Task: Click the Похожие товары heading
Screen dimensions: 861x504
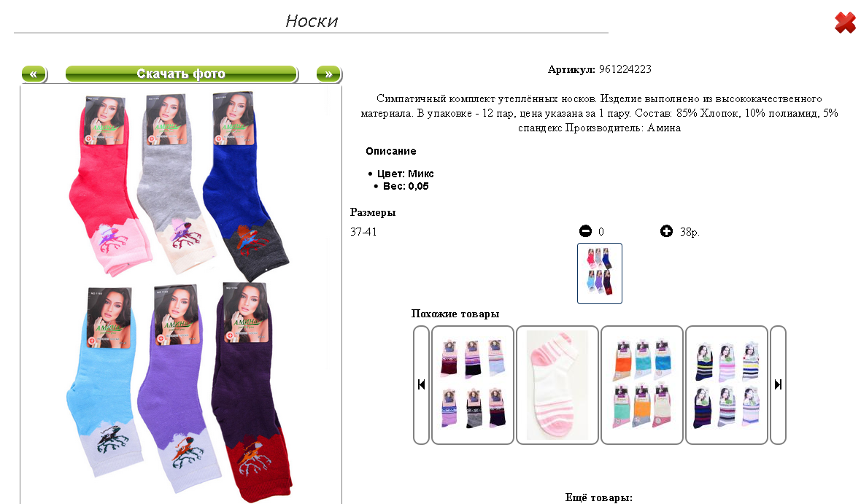Action: point(455,314)
